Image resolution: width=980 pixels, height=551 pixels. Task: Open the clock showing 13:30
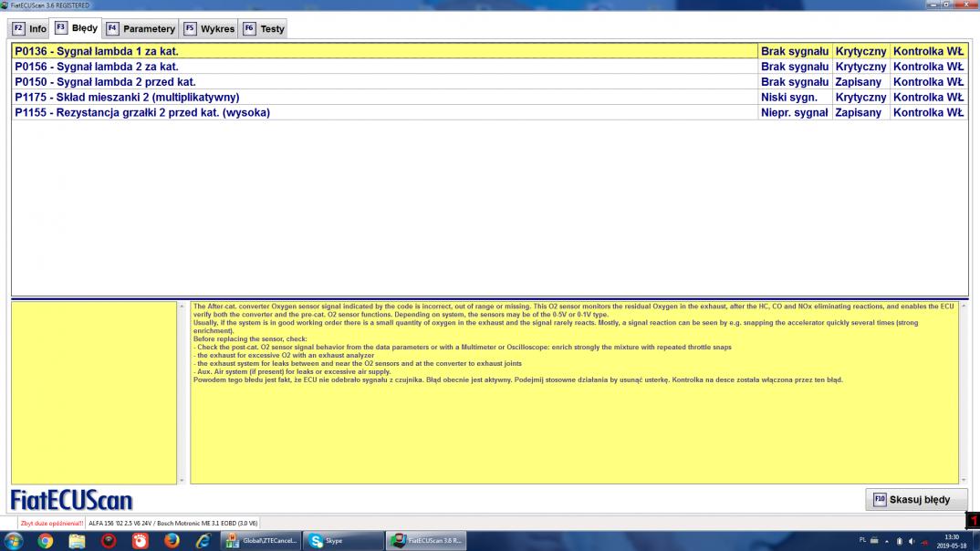click(951, 541)
